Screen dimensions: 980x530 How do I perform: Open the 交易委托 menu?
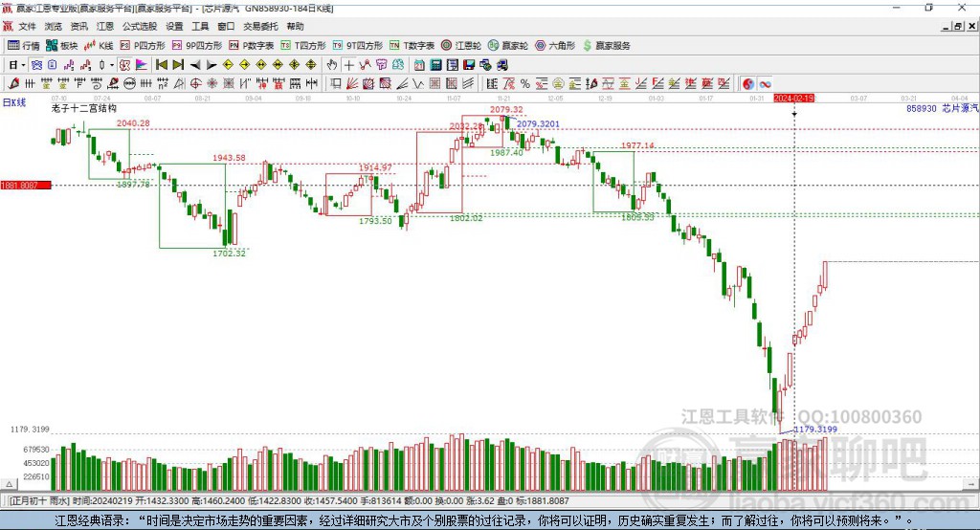click(260, 26)
